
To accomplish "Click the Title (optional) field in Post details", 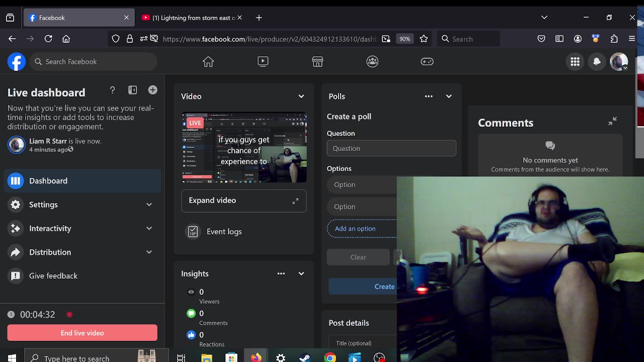I will point(363,343).
